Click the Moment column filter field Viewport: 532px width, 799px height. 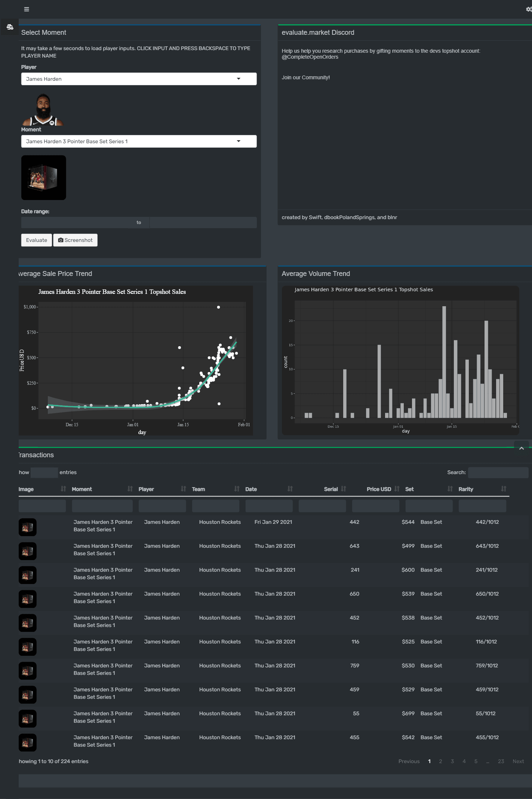102,506
